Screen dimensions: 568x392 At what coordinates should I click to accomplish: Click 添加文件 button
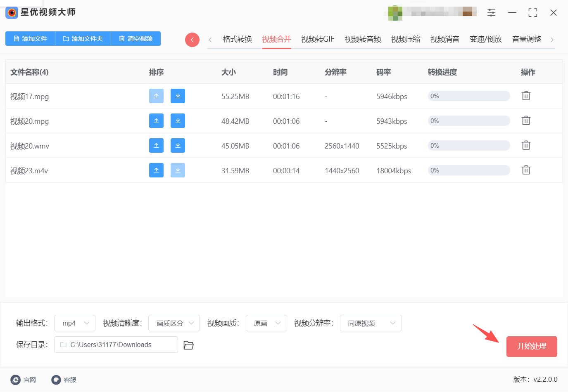30,38
